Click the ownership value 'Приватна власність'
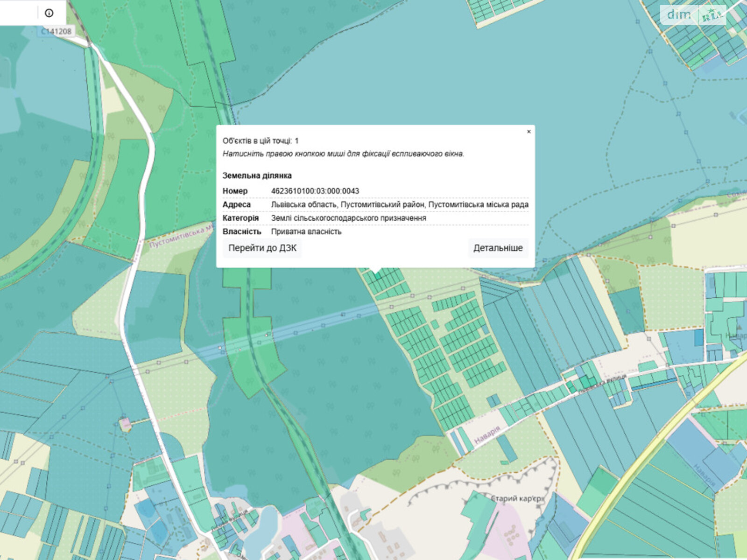The image size is (747, 560). 306,231
